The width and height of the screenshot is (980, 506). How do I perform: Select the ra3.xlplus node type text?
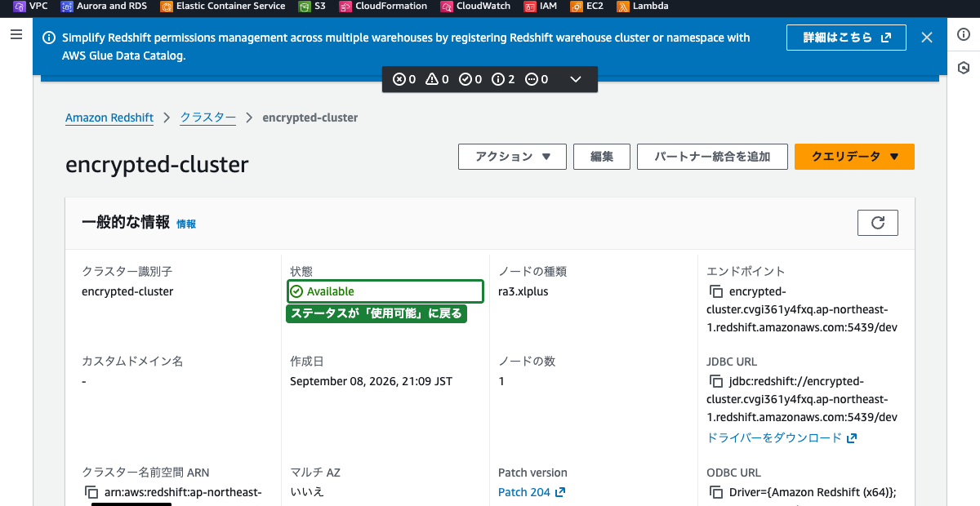(523, 291)
